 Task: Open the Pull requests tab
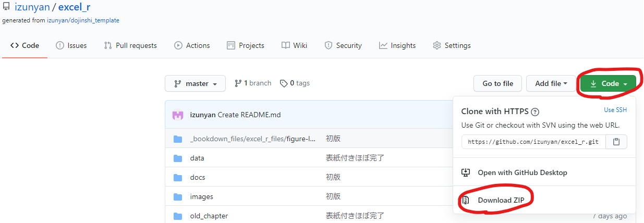[x=130, y=45]
